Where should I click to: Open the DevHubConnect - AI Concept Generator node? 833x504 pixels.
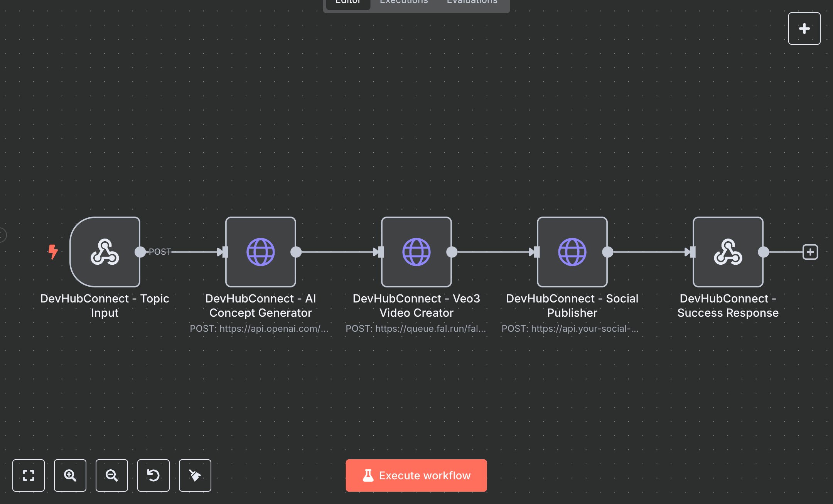(x=260, y=252)
